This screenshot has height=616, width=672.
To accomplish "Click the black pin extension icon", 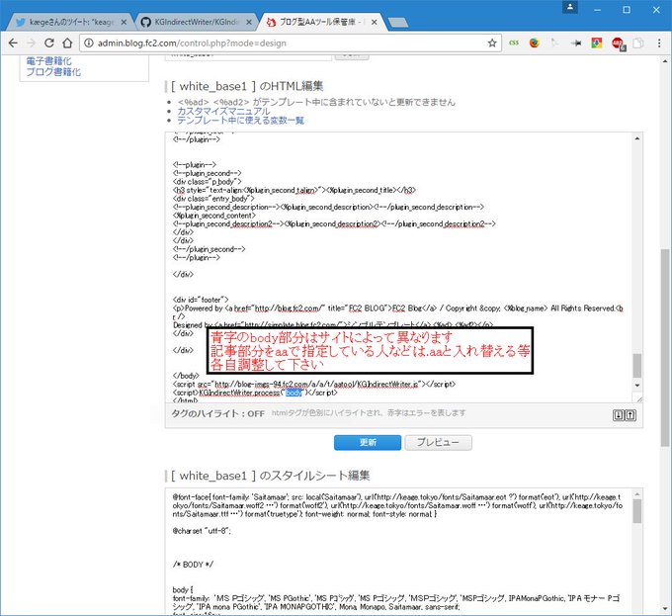I will click(576, 43).
